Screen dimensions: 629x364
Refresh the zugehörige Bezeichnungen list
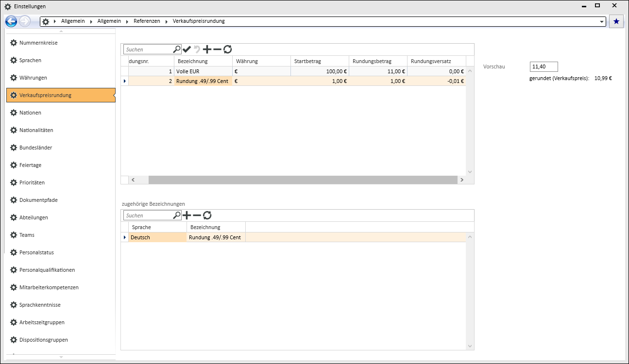pos(207,215)
